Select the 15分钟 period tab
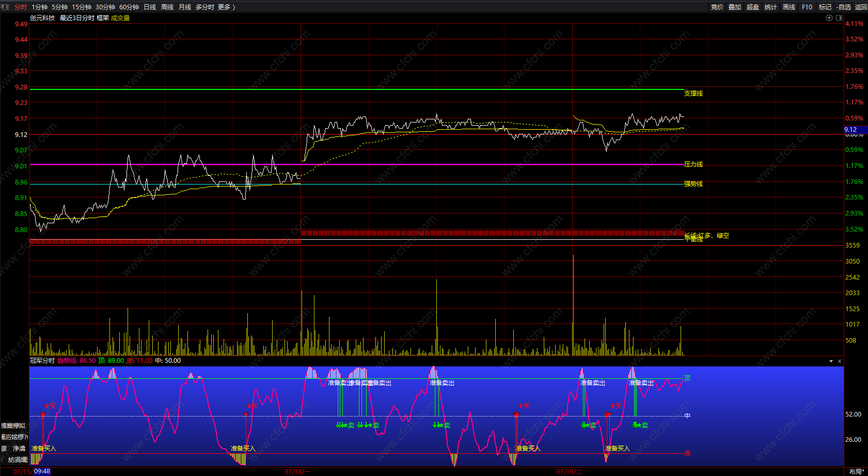868x476 pixels. pos(82,7)
